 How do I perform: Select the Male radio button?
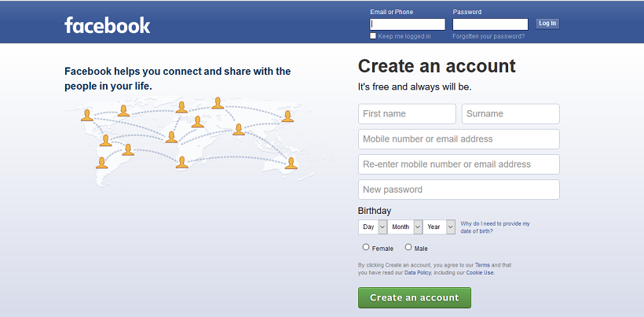408,247
